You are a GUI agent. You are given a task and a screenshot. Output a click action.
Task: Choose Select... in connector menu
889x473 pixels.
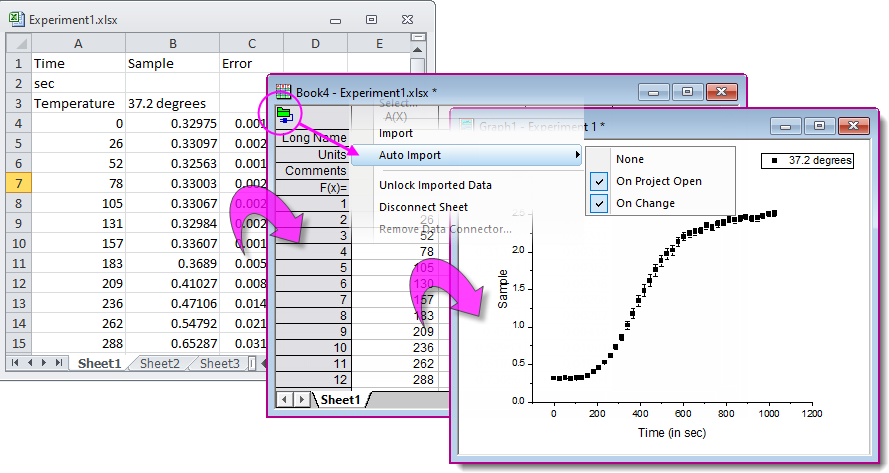[x=398, y=103]
